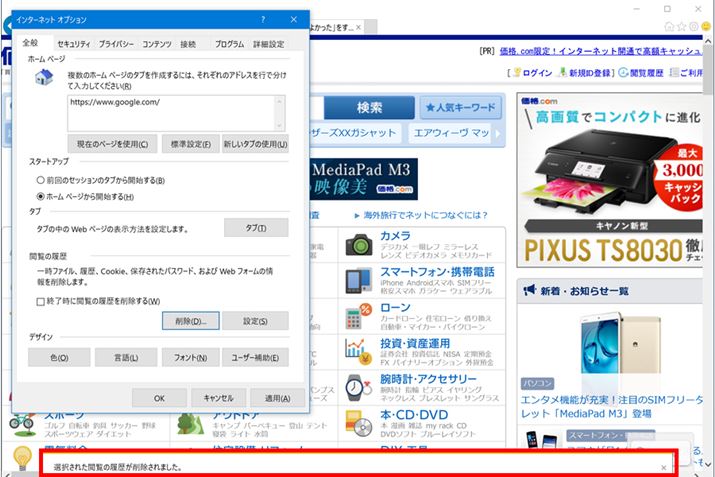The width and height of the screenshot is (715, 477).
Task: Click the 本・CD・DVD disc icon
Action: (x=359, y=424)
